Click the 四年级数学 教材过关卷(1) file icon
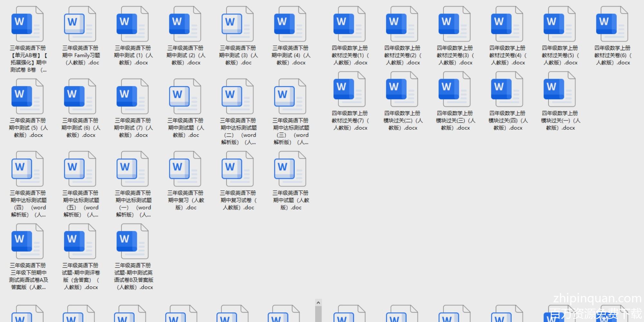The height and width of the screenshot is (322, 644). click(x=350, y=24)
